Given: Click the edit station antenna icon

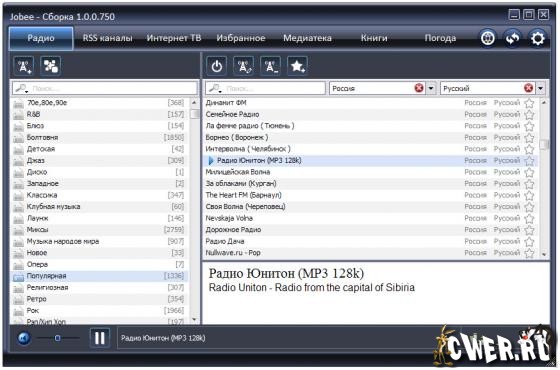Looking at the screenshot, I should pos(244,66).
